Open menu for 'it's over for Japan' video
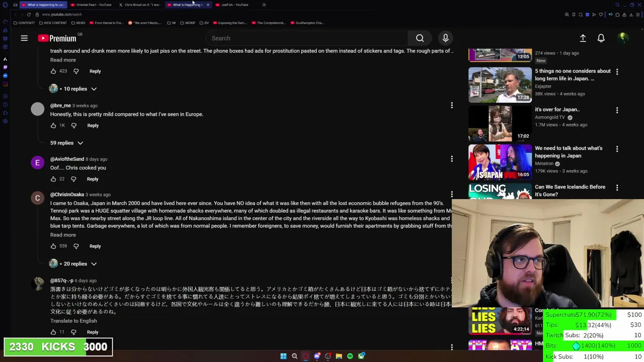644x362 pixels. pyautogui.click(x=617, y=110)
